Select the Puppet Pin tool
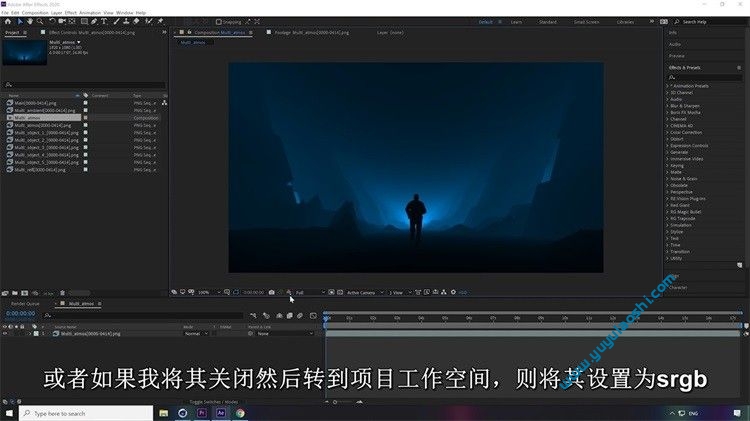Screen dimensions: 750x421 pos(160,22)
